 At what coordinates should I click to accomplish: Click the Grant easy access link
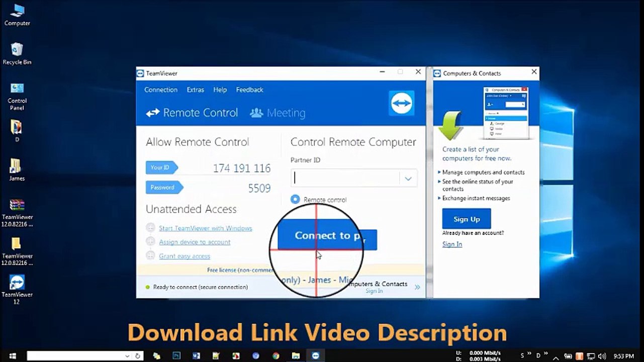pyautogui.click(x=185, y=256)
